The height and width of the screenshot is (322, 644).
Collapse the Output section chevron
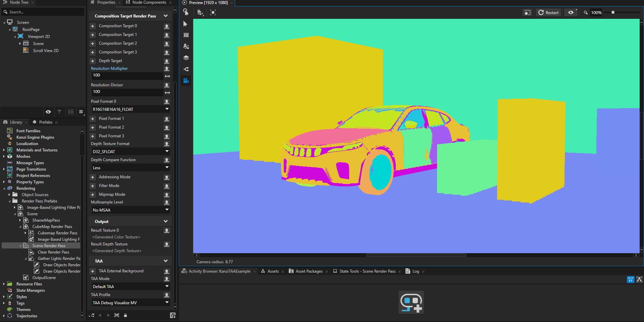[x=166, y=222]
